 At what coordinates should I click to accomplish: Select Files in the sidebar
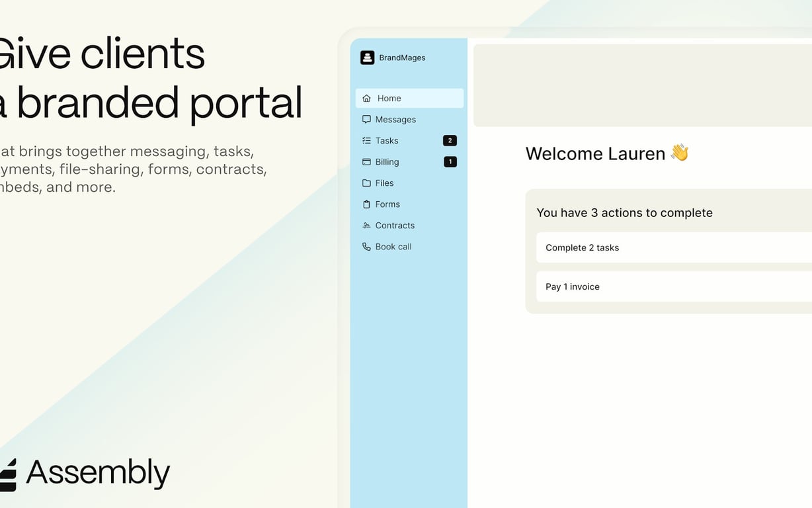(x=409, y=183)
